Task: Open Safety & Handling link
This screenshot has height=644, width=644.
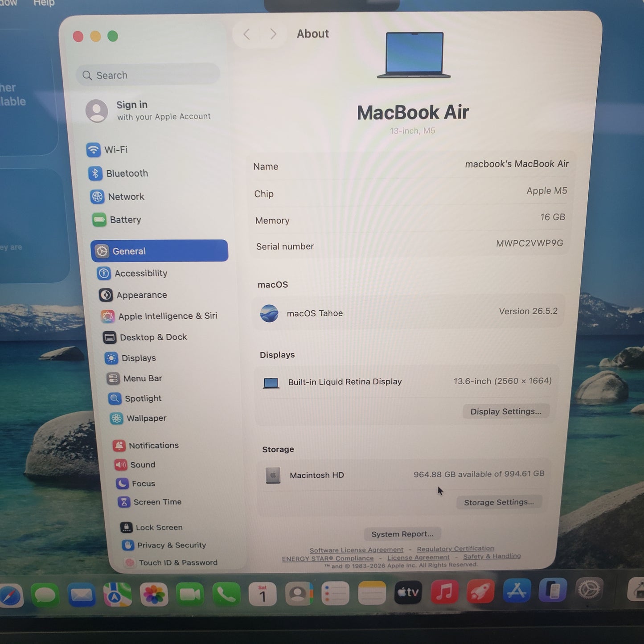Action: click(x=492, y=556)
